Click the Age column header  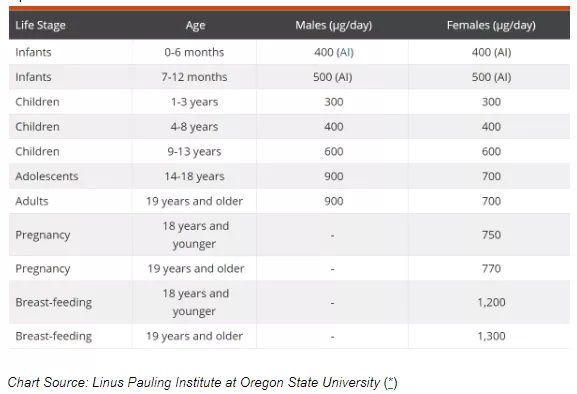[195, 25]
